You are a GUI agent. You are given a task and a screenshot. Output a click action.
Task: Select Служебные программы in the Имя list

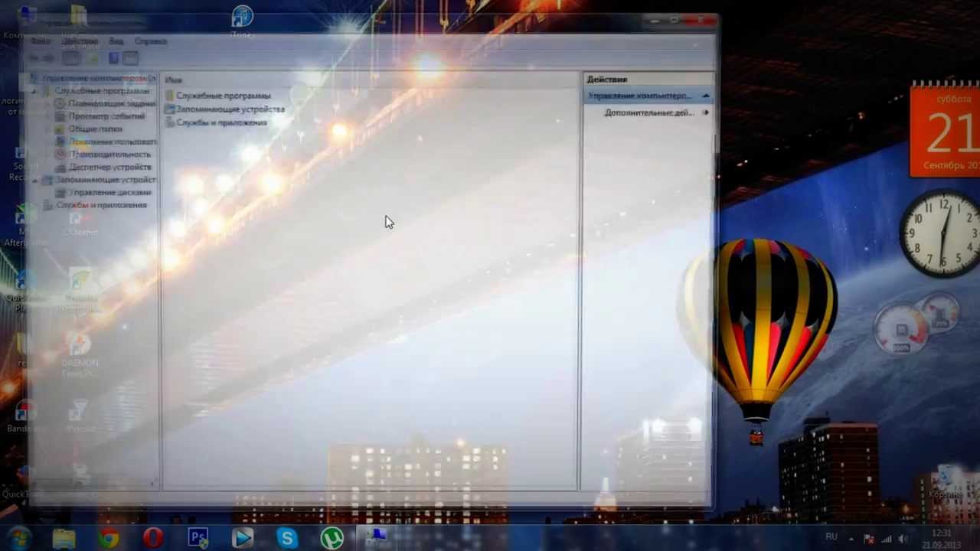click(x=223, y=96)
